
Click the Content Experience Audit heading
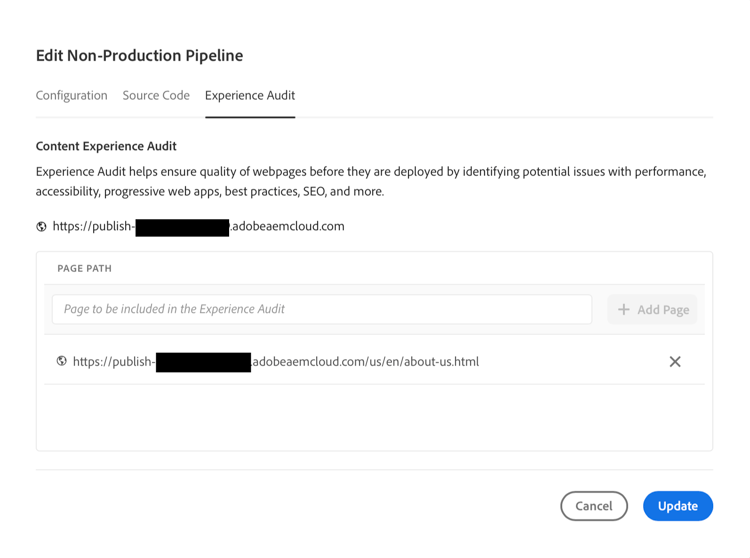point(105,146)
